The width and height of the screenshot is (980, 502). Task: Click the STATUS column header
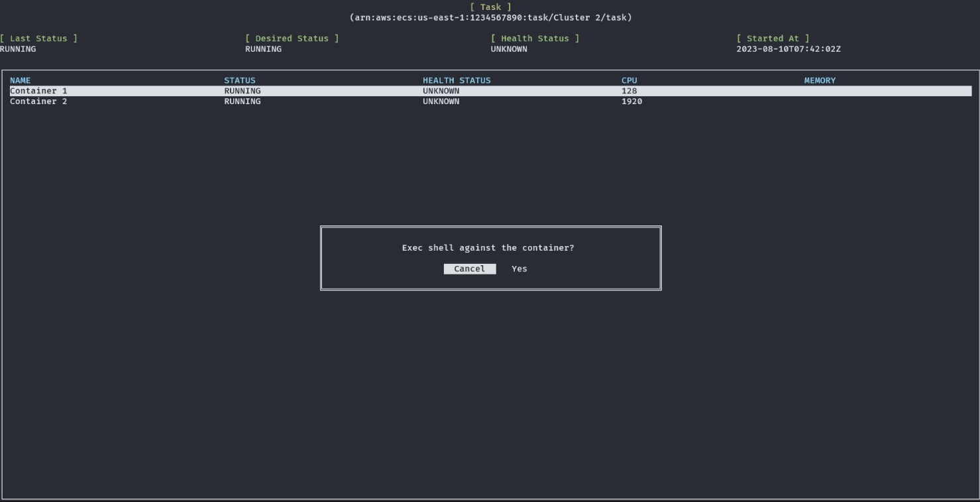(x=240, y=80)
